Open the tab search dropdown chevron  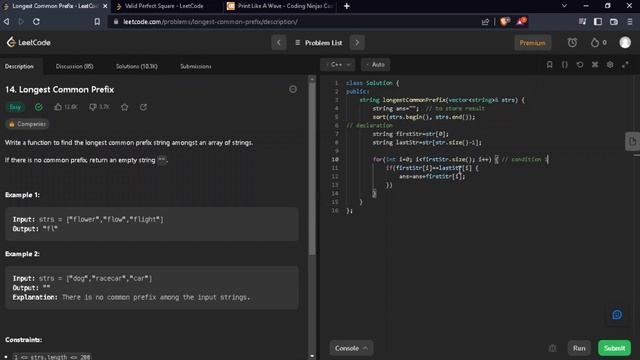tap(564, 6)
